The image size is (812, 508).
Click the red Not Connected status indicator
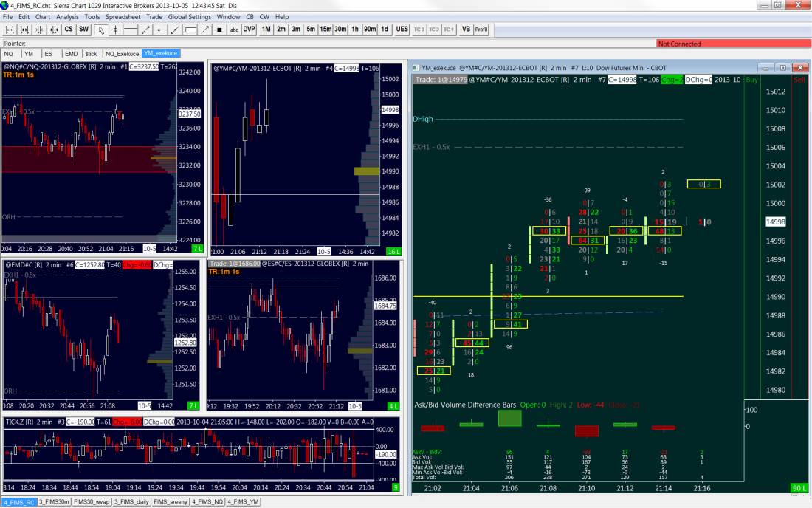(x=733, y=44)
